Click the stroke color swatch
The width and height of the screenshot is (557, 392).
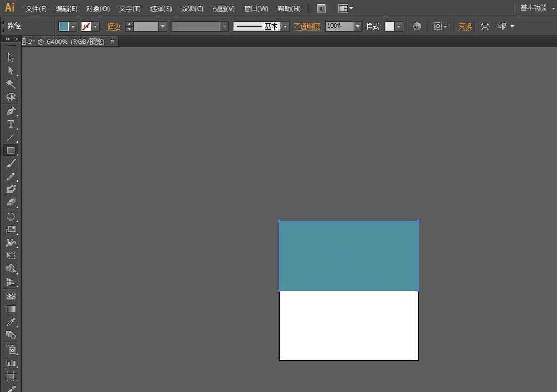pos(86,27)
